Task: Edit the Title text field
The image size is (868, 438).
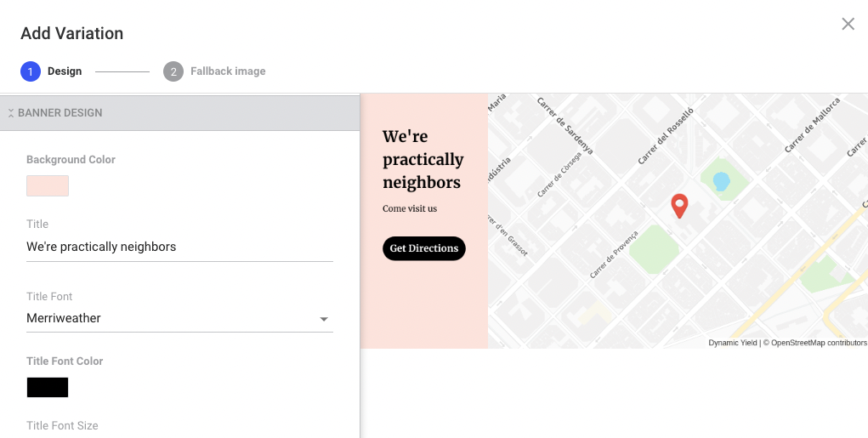Action: 179,247
